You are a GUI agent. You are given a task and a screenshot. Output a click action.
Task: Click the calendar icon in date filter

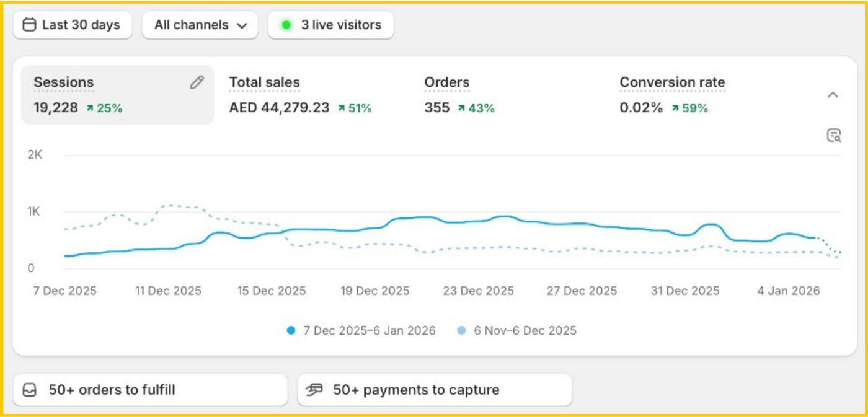click(x=29, y=25)
